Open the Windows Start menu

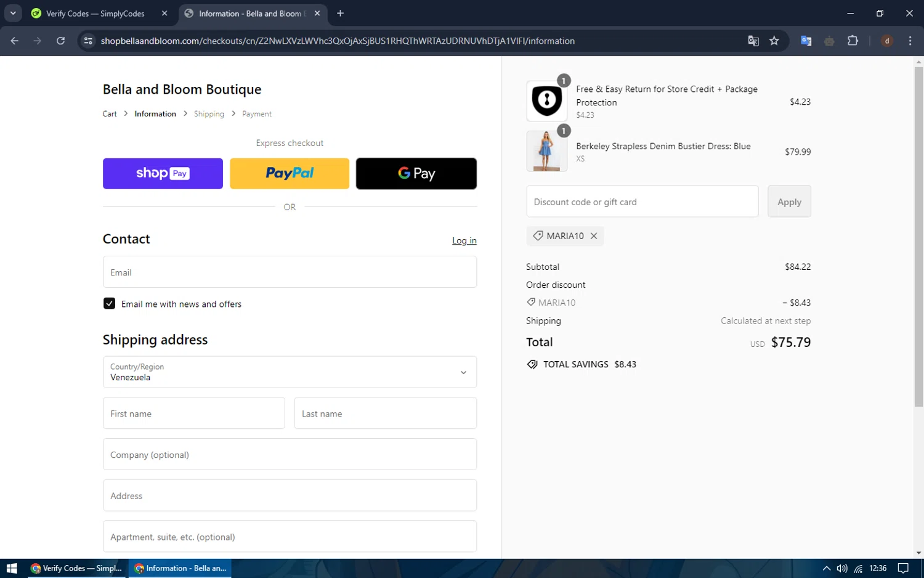(12, 568)
